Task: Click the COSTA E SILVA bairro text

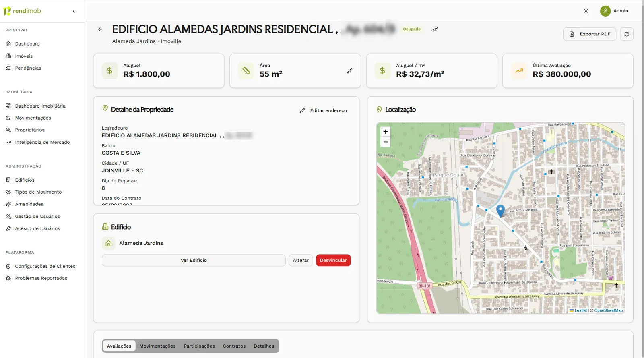Action: pos(121,153)
